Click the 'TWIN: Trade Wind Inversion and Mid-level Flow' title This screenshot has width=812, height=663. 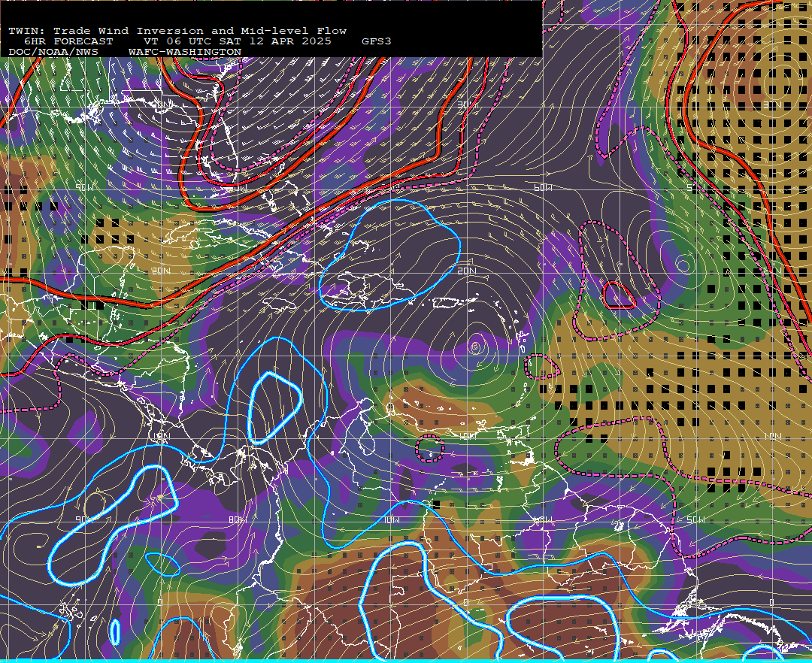coord(177,31)
